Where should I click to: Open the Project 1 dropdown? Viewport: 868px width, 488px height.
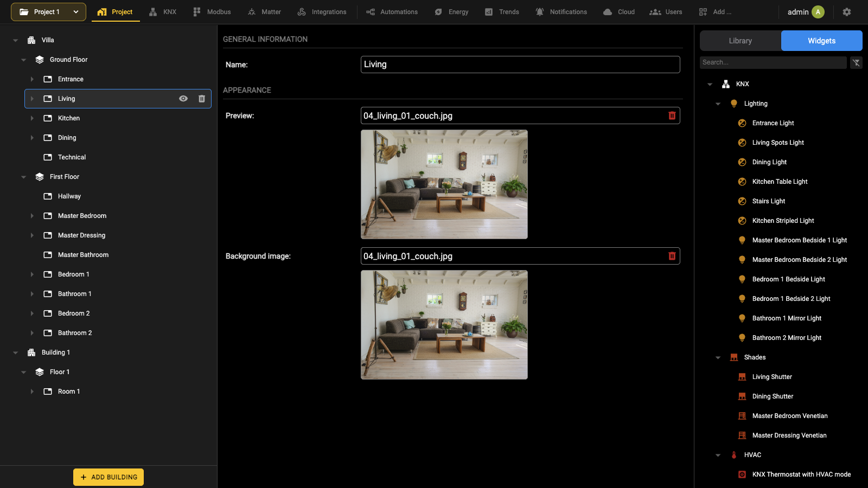click(48, 12)
